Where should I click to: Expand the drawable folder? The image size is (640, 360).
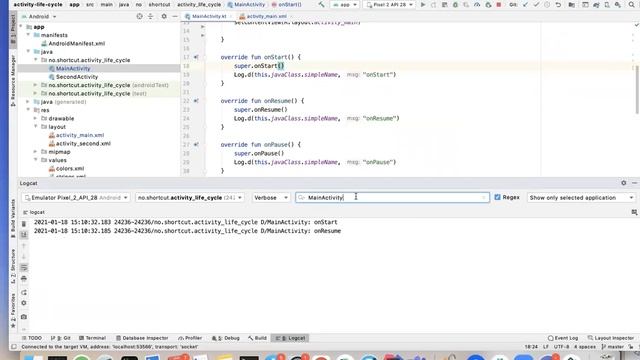(36, 118)
